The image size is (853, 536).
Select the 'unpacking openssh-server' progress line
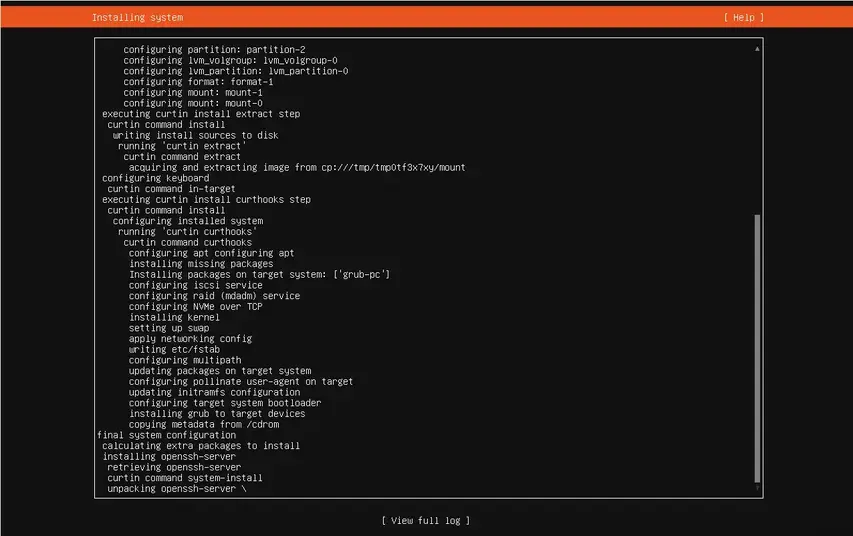176,488
